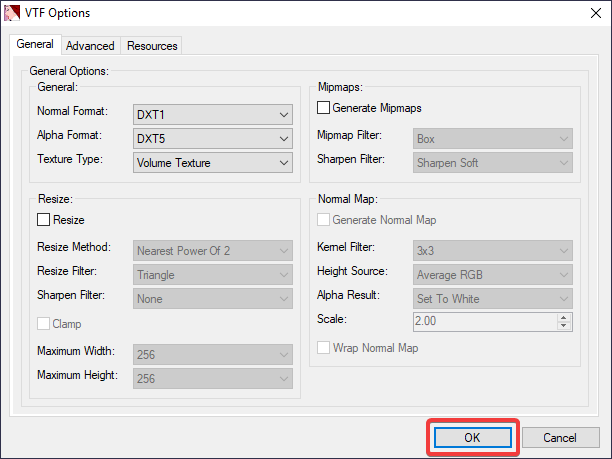The width and height of the screenshot is (612, 459).
Task: Open the Resize Sharpen Filter dropdown showing None
Action: pos(213,299)
